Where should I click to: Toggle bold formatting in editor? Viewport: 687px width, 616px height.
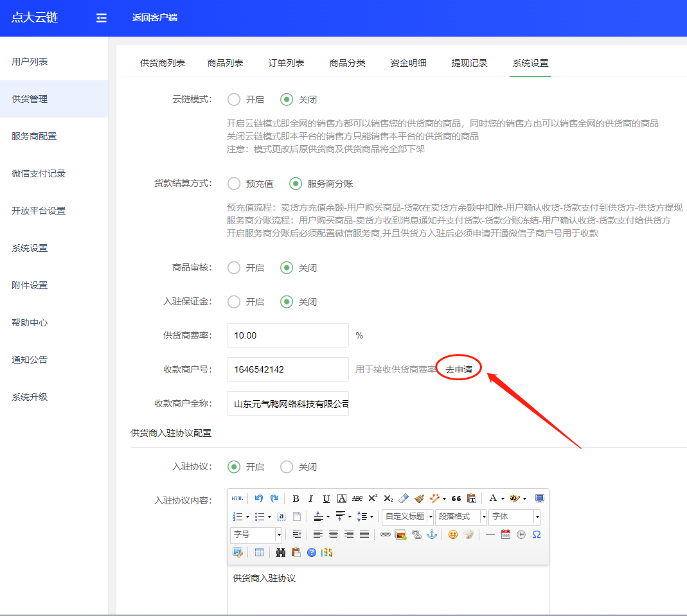click(296, 498)
